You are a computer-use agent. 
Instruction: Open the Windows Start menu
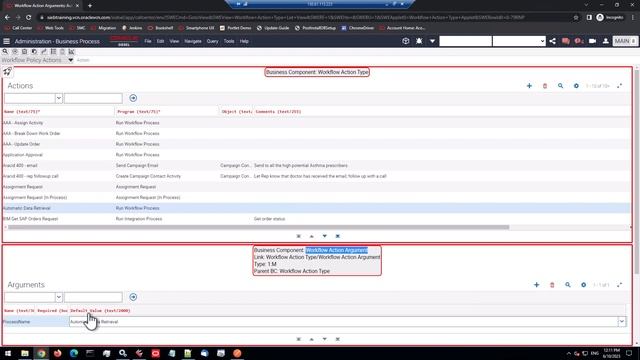click(x=8, y=353)
